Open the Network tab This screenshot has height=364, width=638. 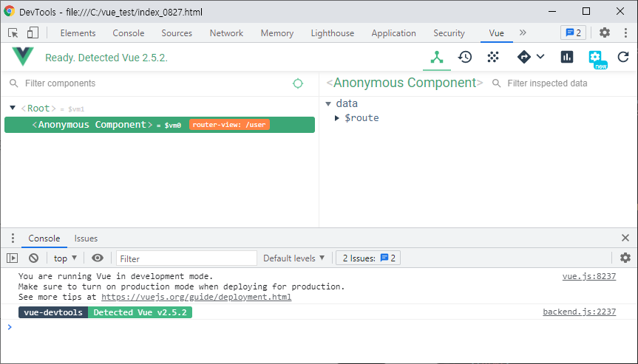point(227,33)
